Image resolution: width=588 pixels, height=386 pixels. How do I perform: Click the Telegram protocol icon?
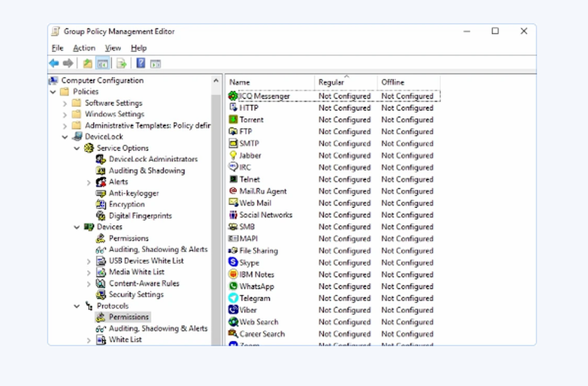(233, 298)
